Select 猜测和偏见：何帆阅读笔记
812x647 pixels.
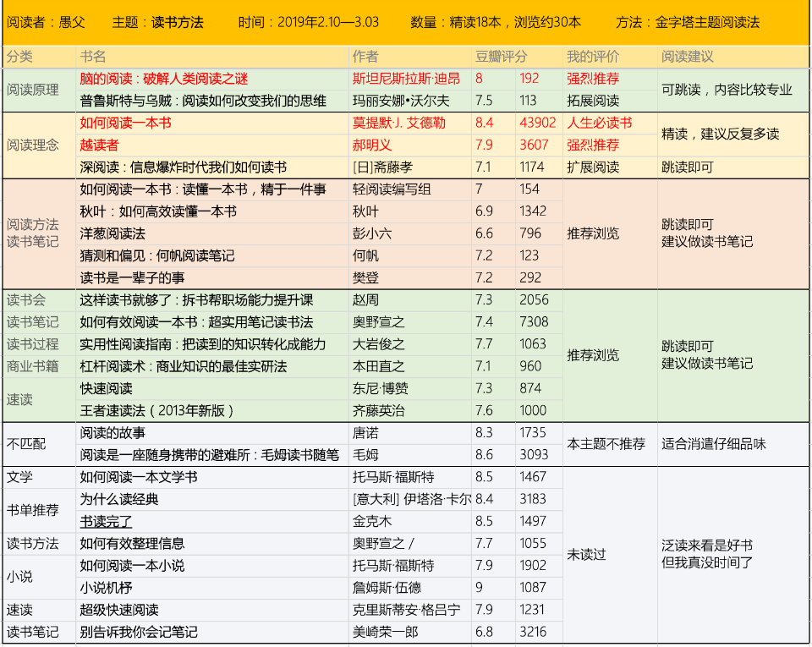(x=157, y=255)
